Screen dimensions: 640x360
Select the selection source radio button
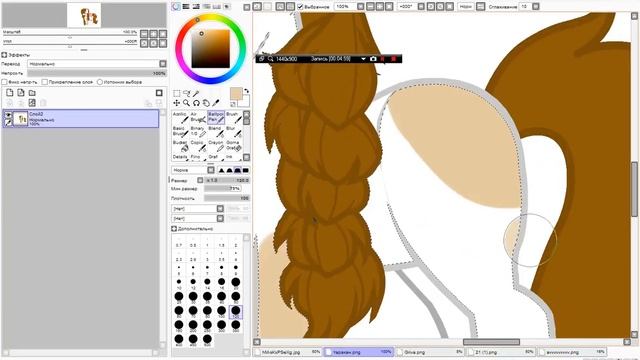(100, 82)
